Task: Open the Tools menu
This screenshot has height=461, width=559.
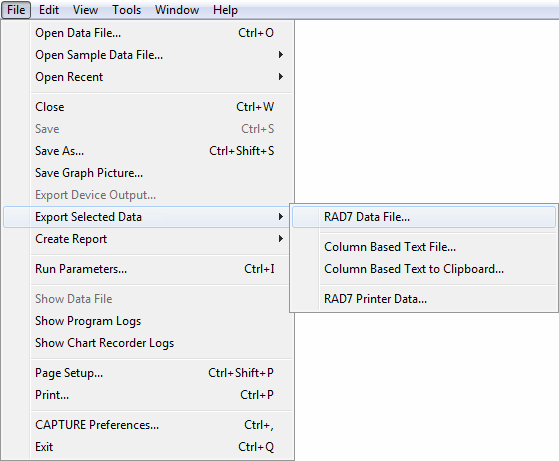Action: 127,10
